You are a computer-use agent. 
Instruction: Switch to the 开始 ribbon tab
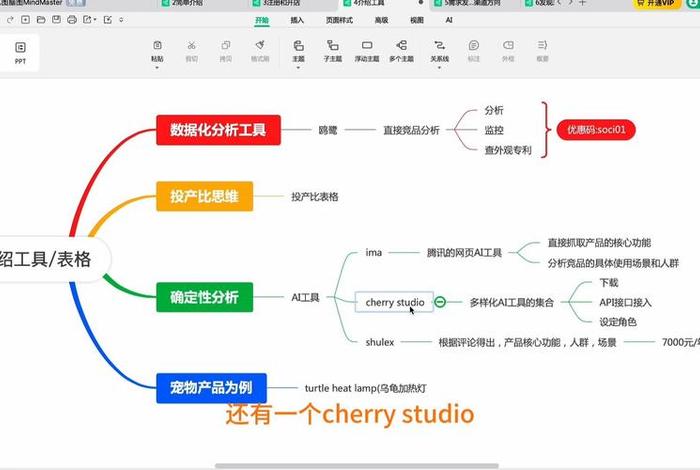[262, 20]
